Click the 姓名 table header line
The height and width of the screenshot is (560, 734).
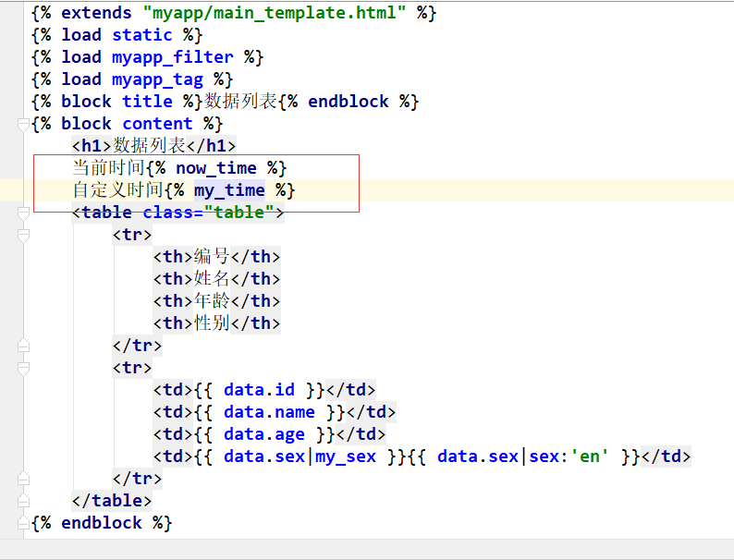[216, 279]
